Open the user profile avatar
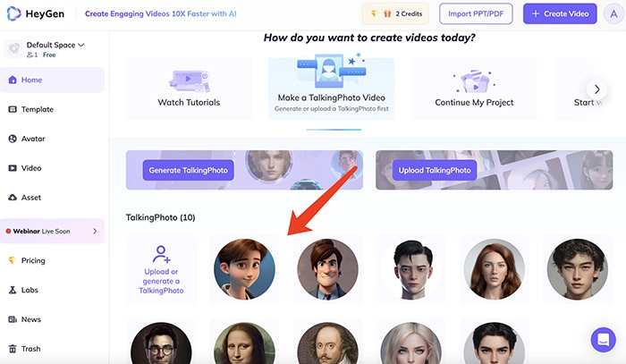The image size is (626, 364). pos(613,14)
